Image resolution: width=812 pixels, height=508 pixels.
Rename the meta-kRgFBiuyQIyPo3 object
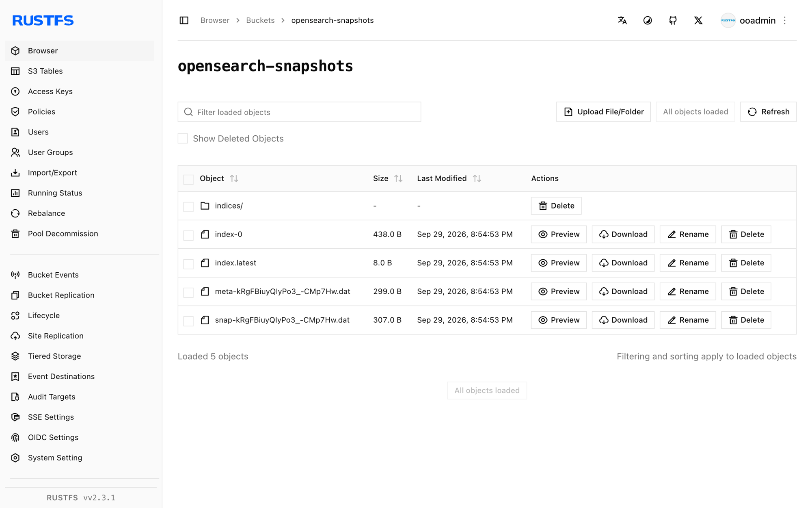(688, 291)
